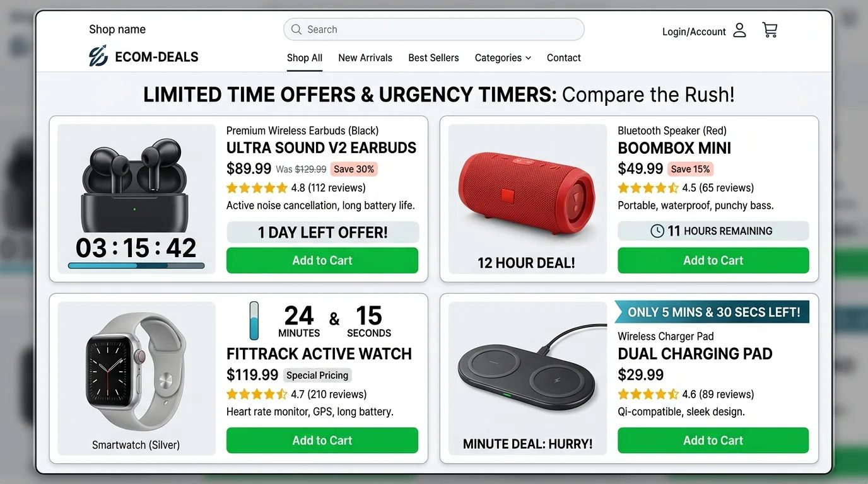Open the Smartwatch Silver product image
Image resolution: width=868 pixels, height=484 pixels.
click(136, 374)
